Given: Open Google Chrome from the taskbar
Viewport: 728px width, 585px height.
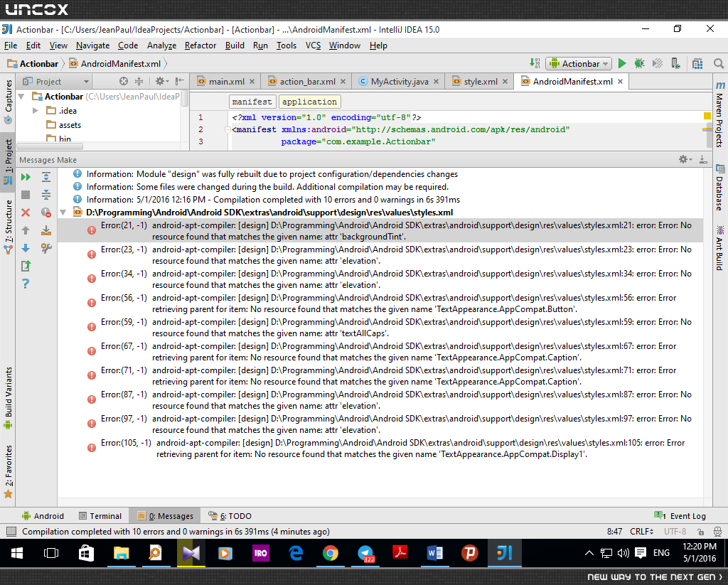Looking at the screenshot, I should [x=330, y=552].
